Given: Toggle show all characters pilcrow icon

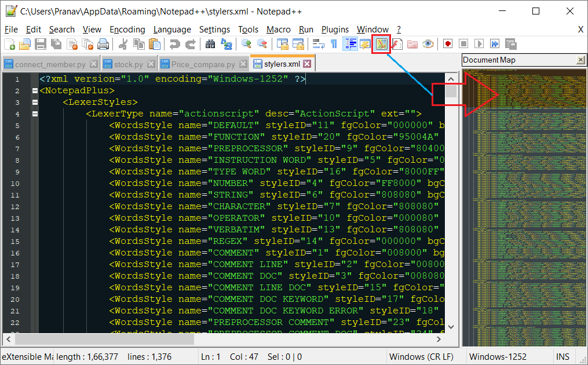Looking at the screenshot, I should 334,44.
